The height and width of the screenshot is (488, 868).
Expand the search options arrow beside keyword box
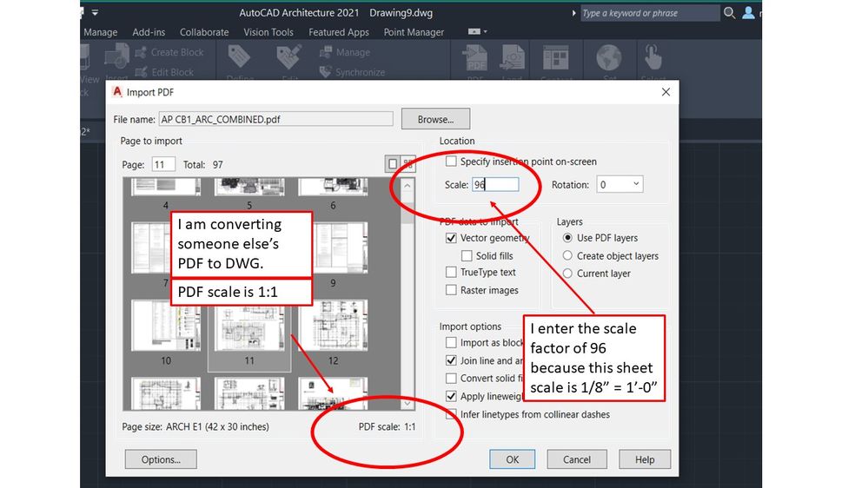pos(574,13)
